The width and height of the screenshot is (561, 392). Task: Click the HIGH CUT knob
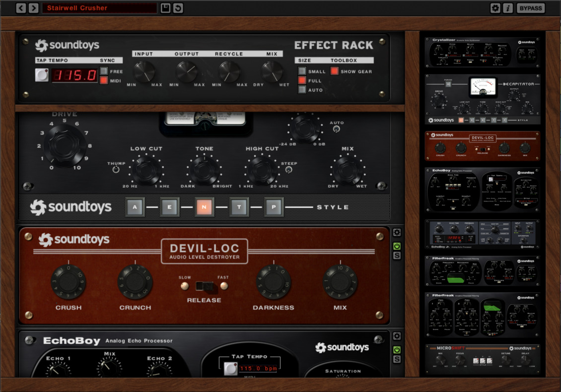point(262,170)
